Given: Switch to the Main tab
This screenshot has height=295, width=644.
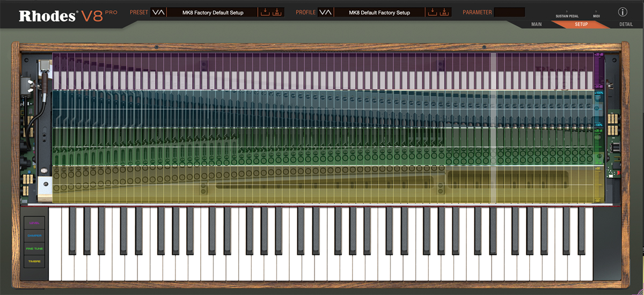Looking at the screenshot, I should point(536,25).
